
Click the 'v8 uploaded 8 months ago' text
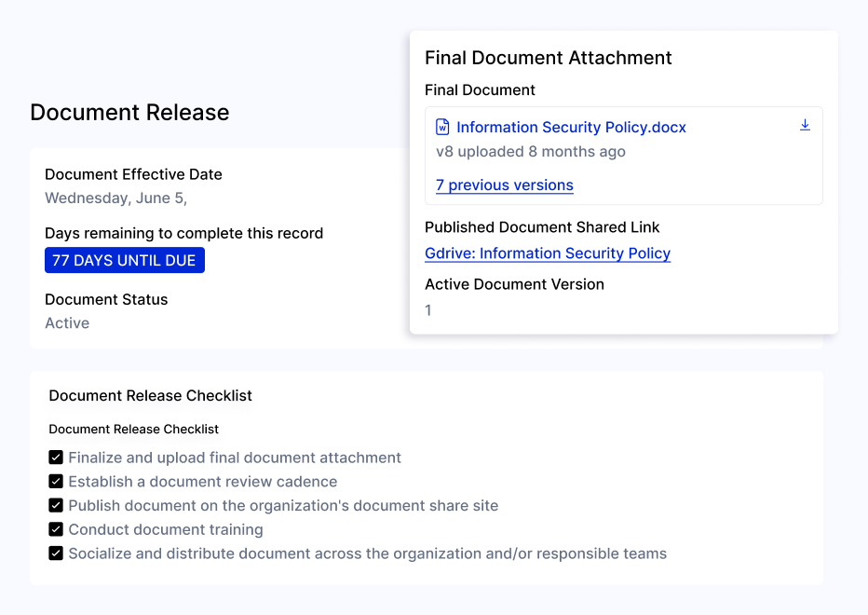[530, 152]
